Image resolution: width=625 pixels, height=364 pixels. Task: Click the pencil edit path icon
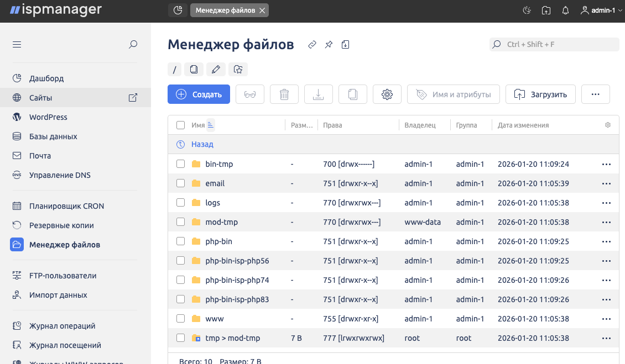click(x=216, y=69)
